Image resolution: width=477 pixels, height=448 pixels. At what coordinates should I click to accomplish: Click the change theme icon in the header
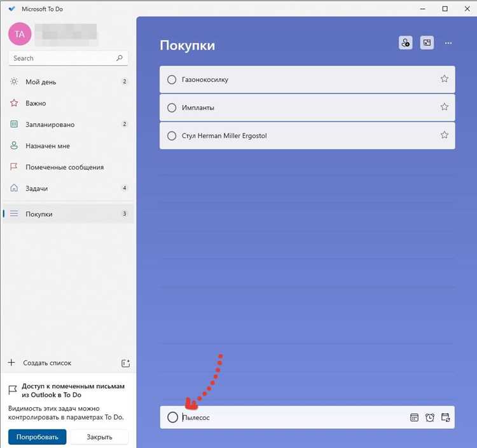[427, 43]
